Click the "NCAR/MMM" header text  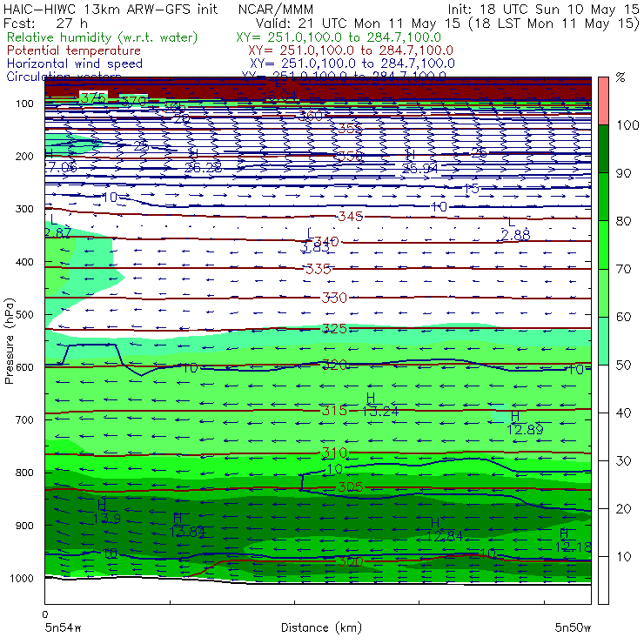pos(276,9)
